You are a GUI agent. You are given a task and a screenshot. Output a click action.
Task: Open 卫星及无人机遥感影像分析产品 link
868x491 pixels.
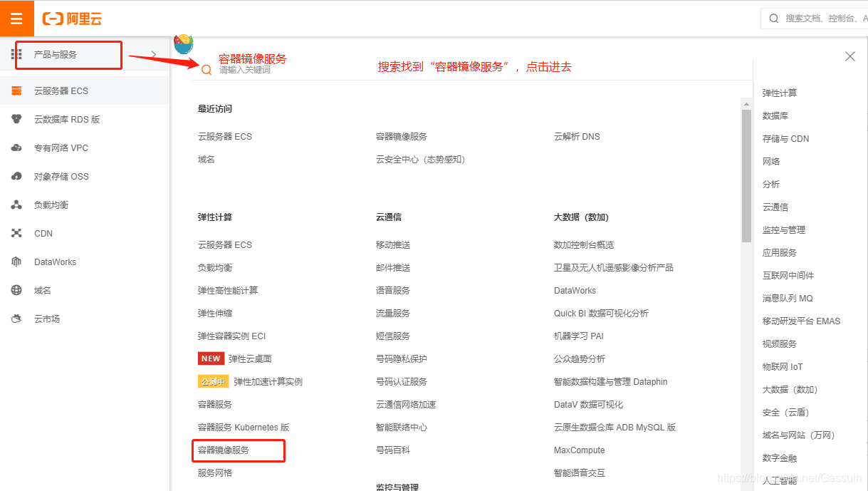pos(614,268)
